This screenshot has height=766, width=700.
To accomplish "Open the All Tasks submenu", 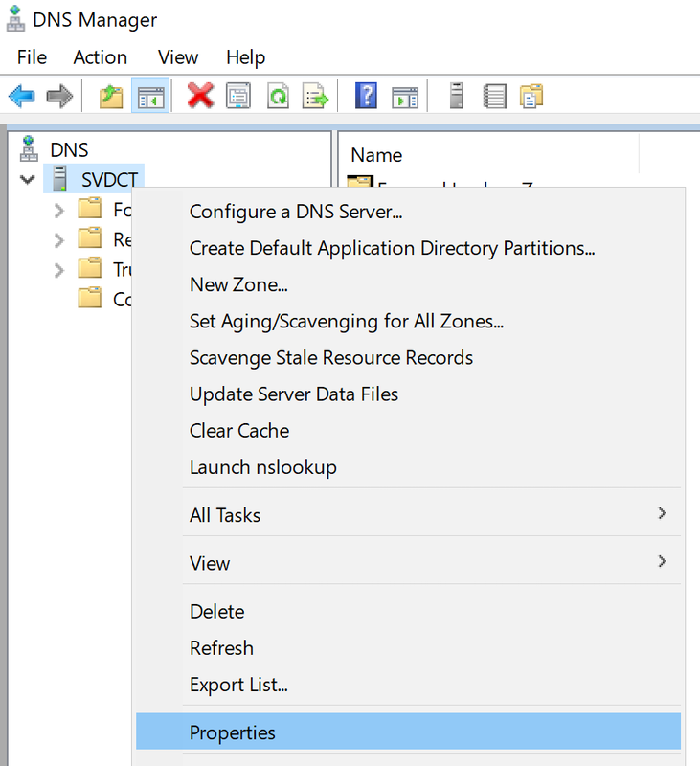I will click(408, 515).
